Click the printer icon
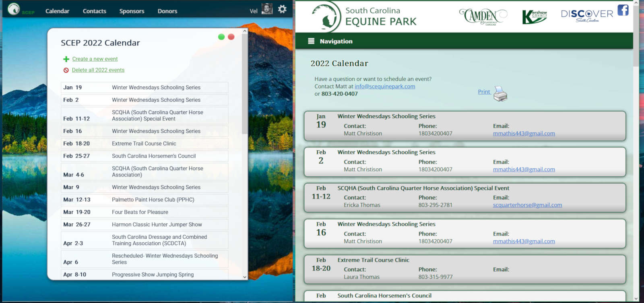The height and width of the screenshot is (303, 644). click(500, 94)
